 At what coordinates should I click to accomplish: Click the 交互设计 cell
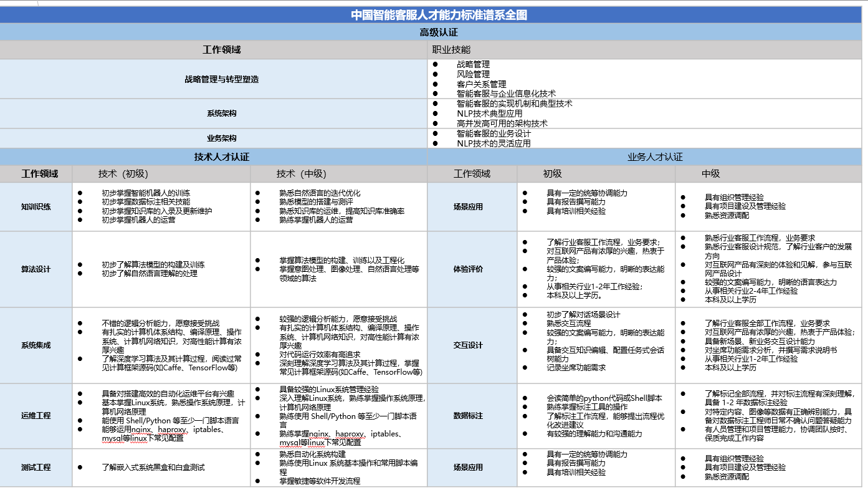468,345
